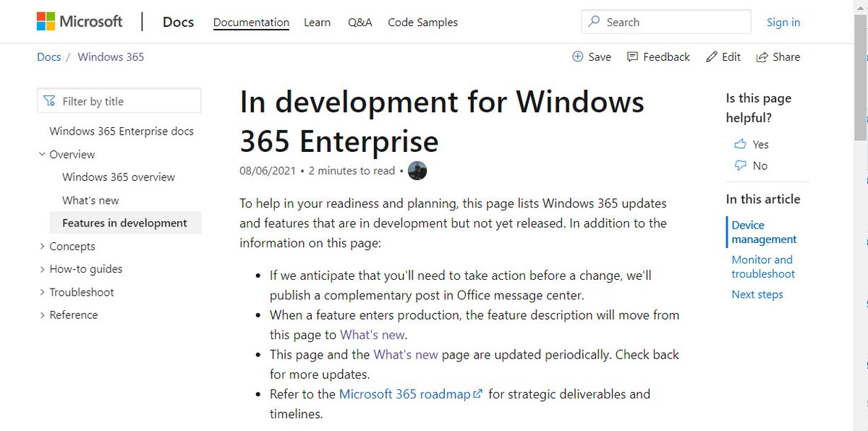Viewport: 868px width, 431px height.
Task: Vote Yes for page helpful
Action: [751, 145]
